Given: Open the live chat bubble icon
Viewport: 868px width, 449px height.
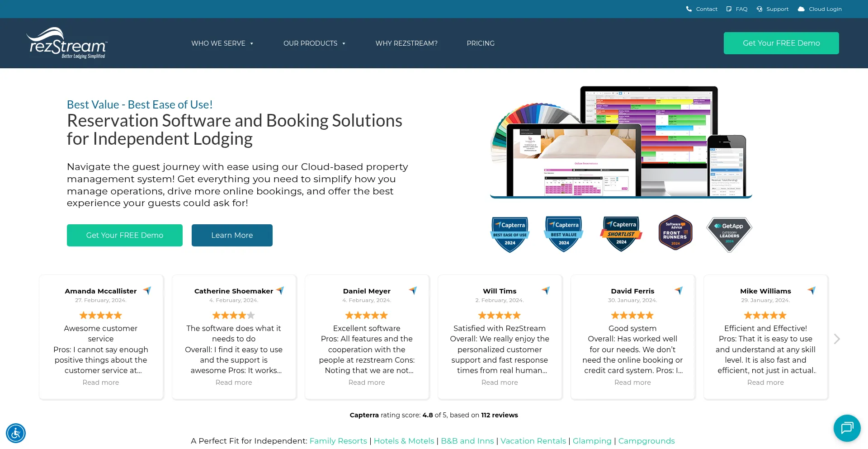Looking at the screenshot, I should pyautogui.click(x=847, y=428).
